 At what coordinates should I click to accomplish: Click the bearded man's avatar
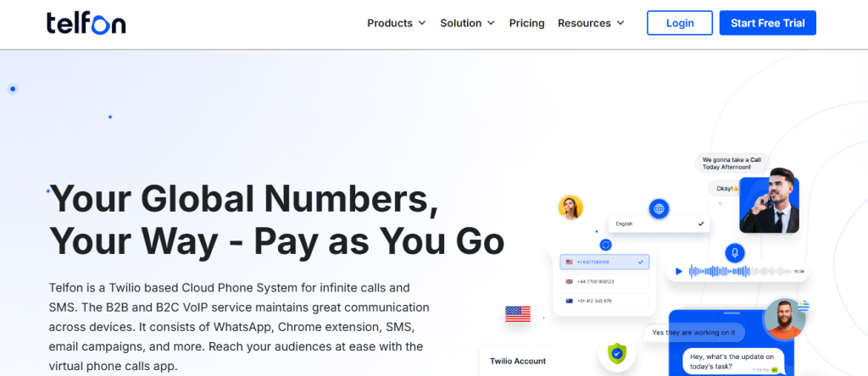point(783,319)
